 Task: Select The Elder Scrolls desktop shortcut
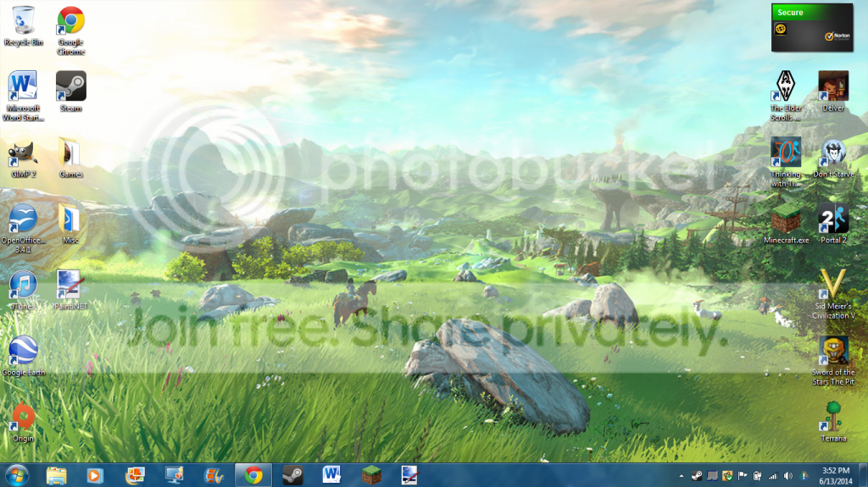tap(786, 97)
